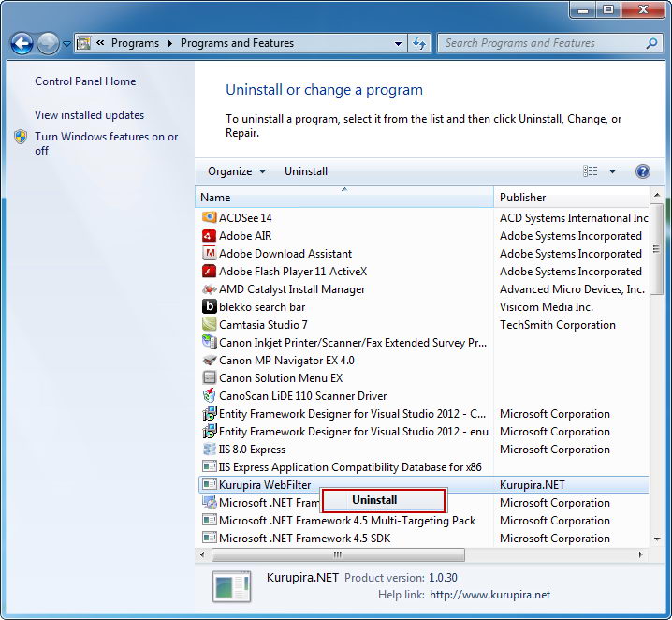Open View installed updates link
The width and height of the screenshot is (672, 620).
pos(89,115)
